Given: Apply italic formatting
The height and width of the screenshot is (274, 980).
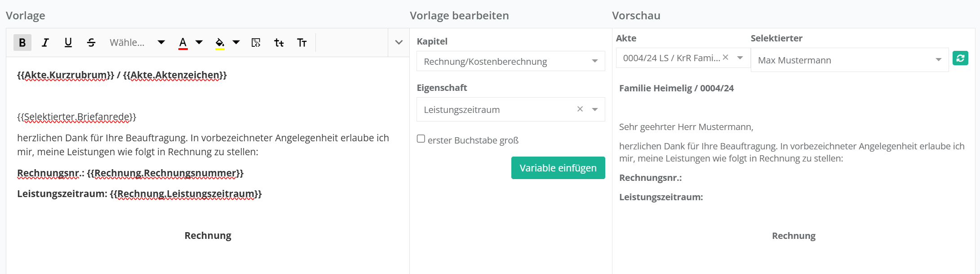Looking at the screenshot, I should [45, 43].
